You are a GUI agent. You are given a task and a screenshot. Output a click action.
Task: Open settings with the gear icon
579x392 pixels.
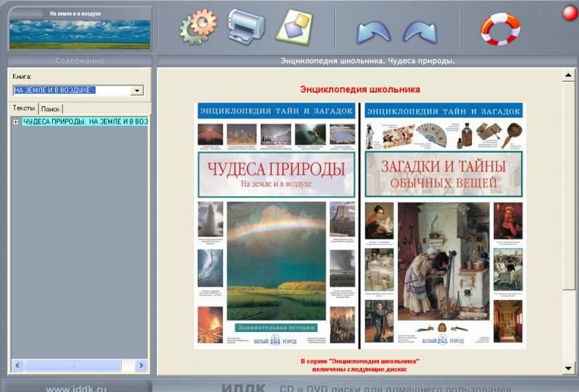(198, 27)
